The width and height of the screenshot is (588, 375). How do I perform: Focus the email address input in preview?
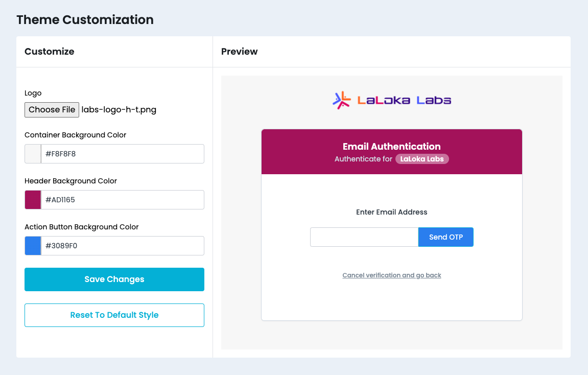tap(364, 237)
